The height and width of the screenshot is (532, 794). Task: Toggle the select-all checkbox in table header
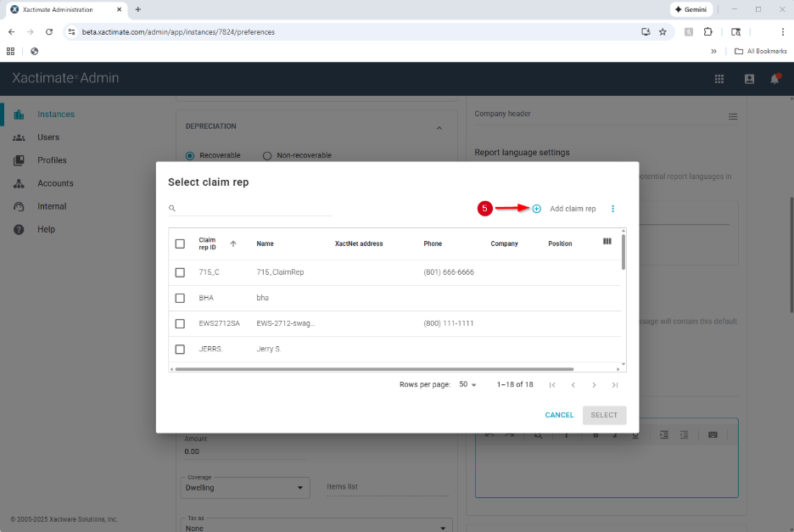(180, 244)
